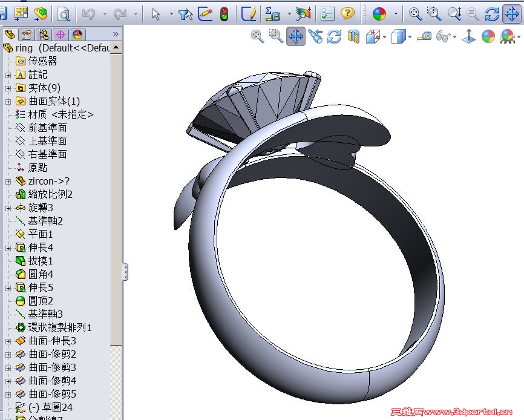
Task: Expand the 註記 annotations node
Action: pyautogui.click(x=8, y=75)
